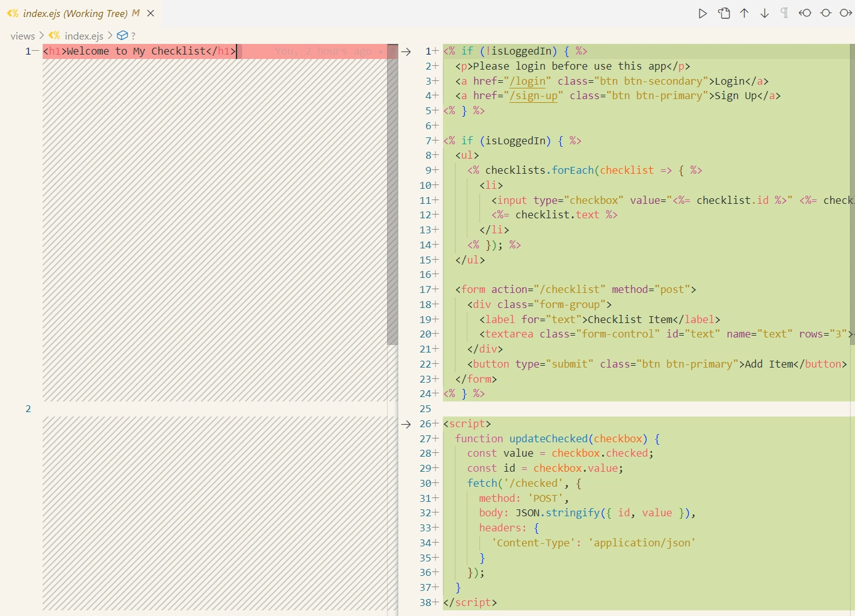Click 'const value = checkbox.checked' line

pos(560,454)
